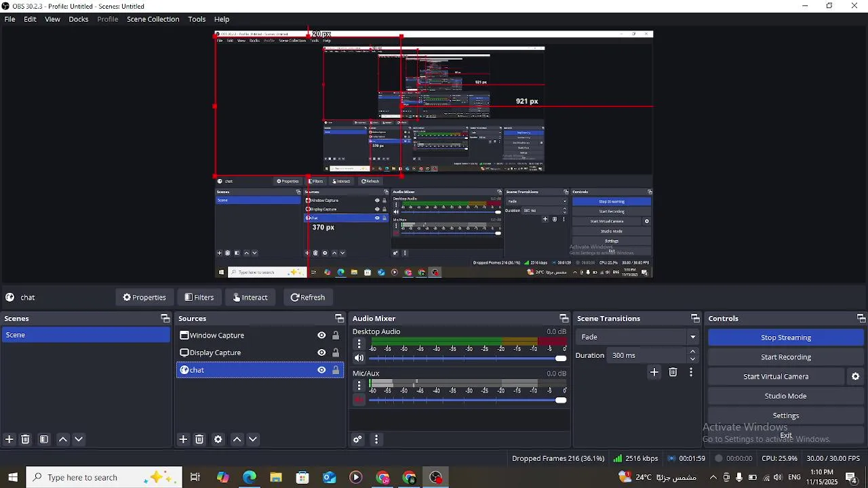The width and height of the screenshot is (868, 488).
Task: Click the Windows taskbar search box
Action: point(104,477)
